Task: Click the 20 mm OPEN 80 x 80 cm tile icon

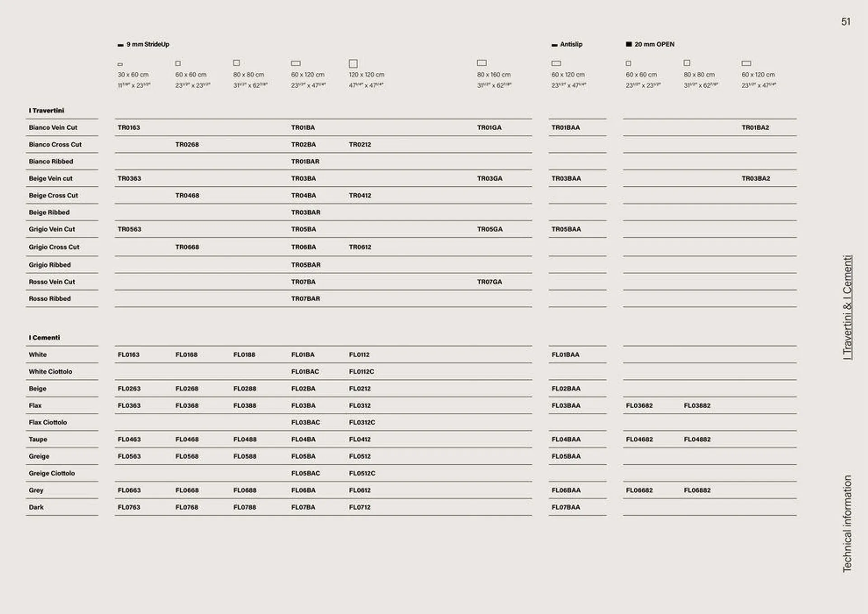Action: pos(687,63)
